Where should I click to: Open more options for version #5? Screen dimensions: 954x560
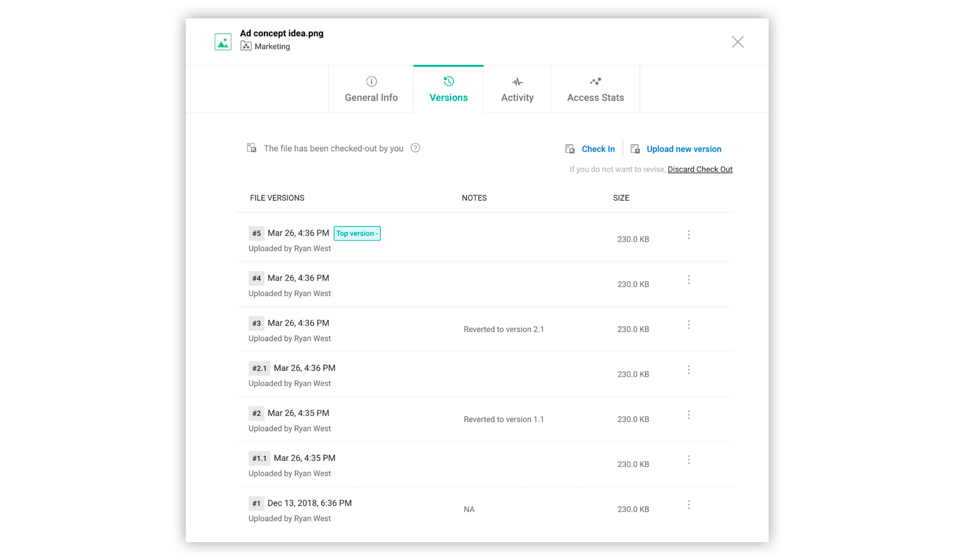pos(689,235)
